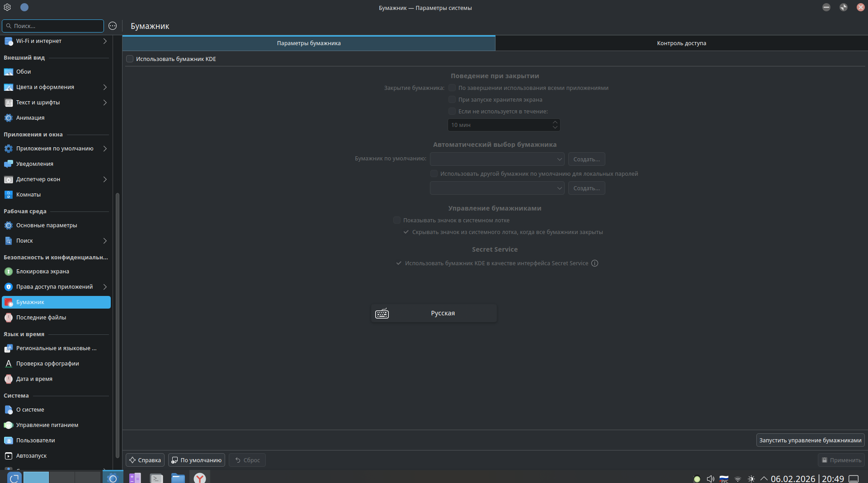
Task: Click the info icon next to Secret Service option
Action: click(595, 263)
